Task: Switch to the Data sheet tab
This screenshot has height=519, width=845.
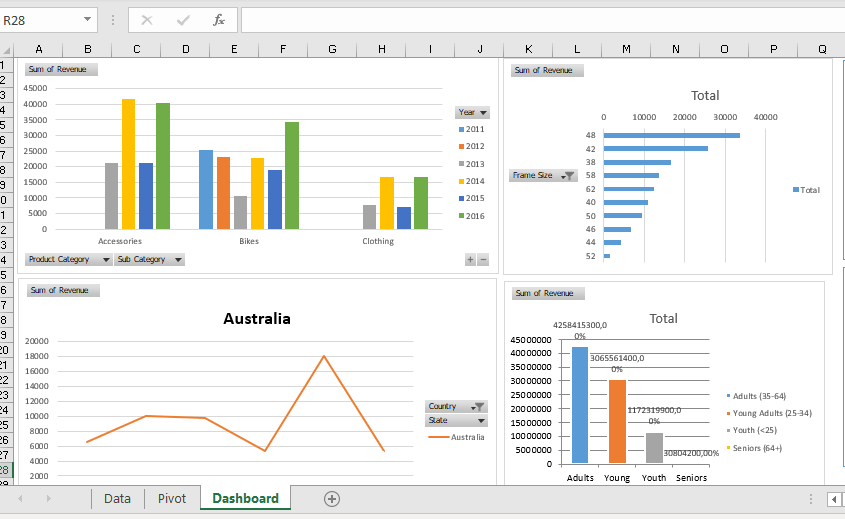Action: pyautogui.click(x=117, y=498)
